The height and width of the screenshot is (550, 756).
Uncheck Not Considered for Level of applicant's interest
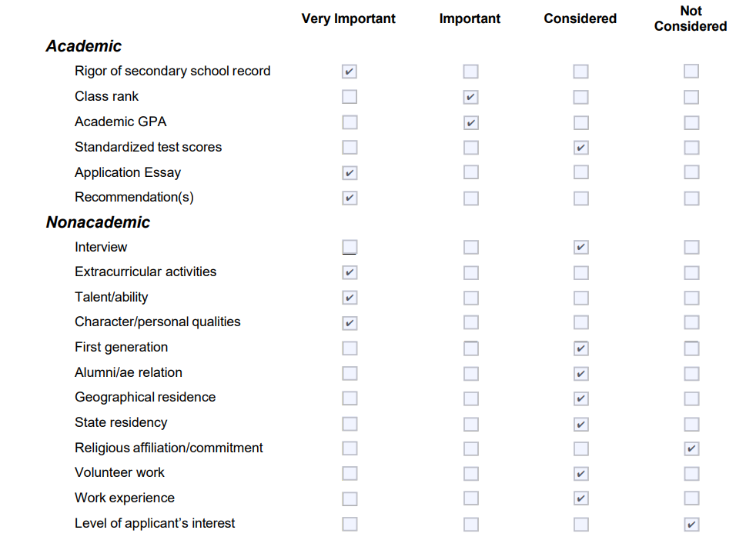(x=691, y=524)
